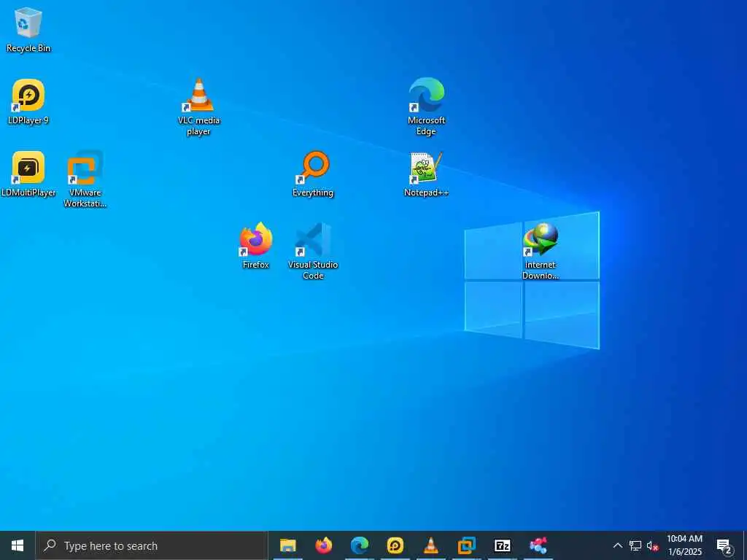The image size is (747, 560).
Task: Open Microsoft Edge from the taskbar
Action: [x=359, y=545]
